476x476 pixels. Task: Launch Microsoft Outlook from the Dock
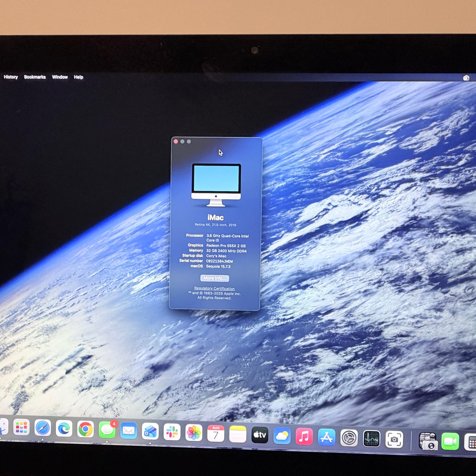[x=150, y=432]
